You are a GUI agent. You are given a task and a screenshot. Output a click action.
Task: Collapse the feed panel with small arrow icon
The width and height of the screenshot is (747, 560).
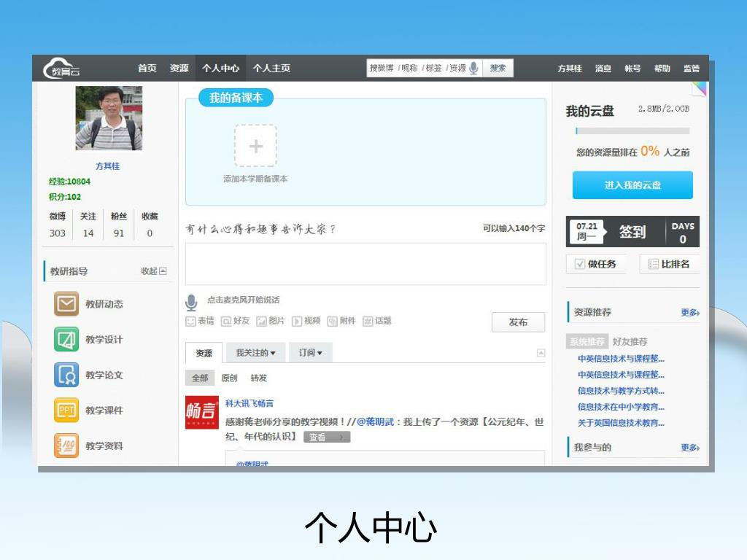pyautogui.click(x=541, y=353)
